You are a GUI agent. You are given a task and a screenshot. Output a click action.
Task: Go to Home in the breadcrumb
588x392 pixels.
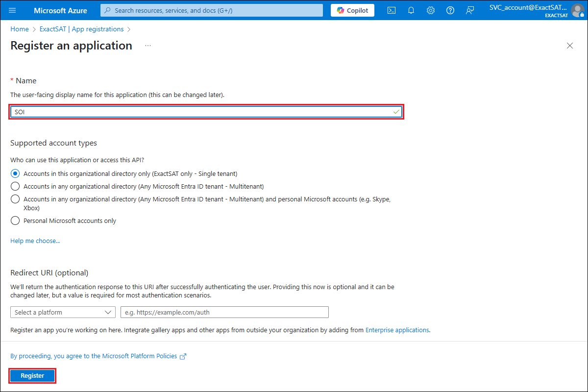point(20,29)
